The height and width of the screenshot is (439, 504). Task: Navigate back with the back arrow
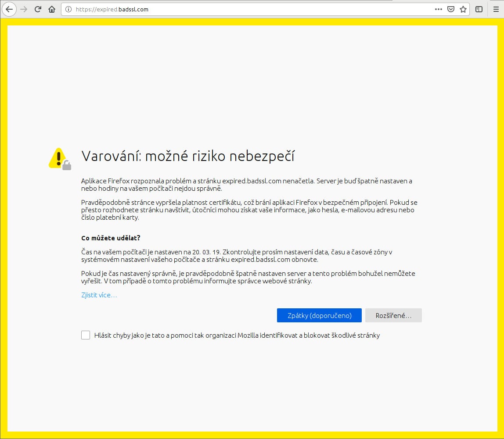click(x=9, y=9)
